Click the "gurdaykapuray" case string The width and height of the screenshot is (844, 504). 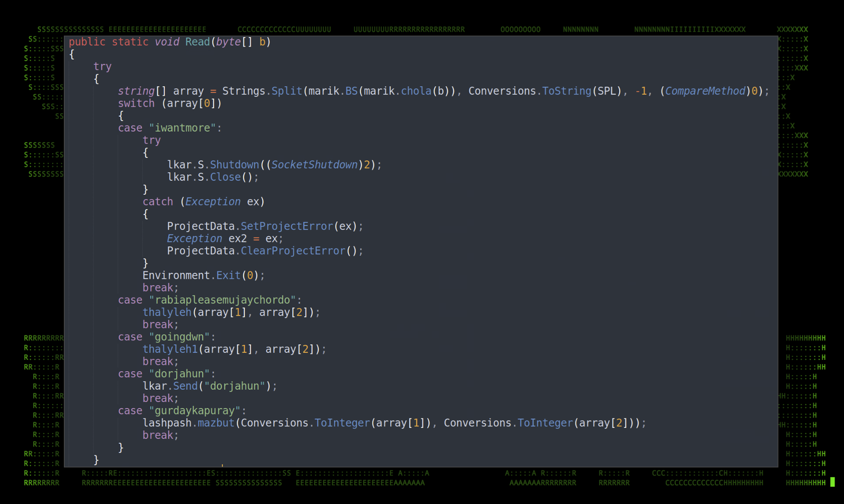click(x=195, y=411)
